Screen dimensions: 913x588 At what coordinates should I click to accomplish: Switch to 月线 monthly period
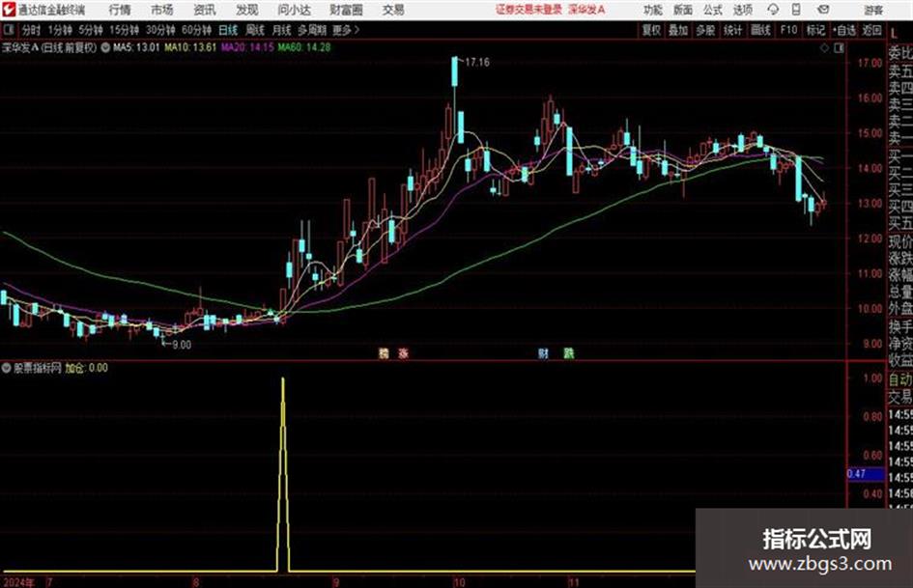point(282,30)
